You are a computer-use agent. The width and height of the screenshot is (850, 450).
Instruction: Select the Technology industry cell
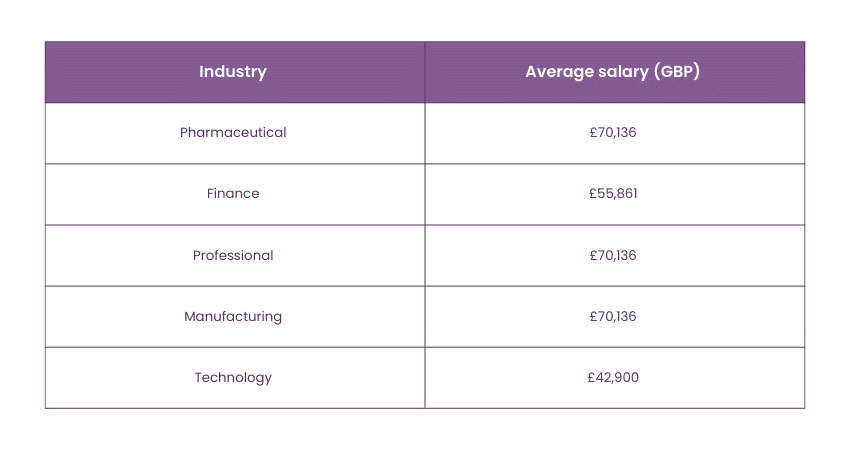(233, 377)
